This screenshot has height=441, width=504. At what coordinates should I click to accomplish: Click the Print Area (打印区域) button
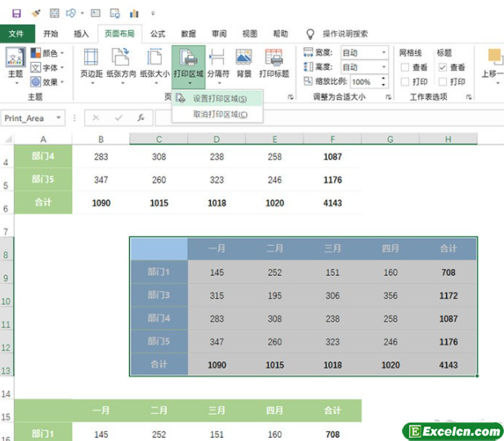tap(189, 67)
